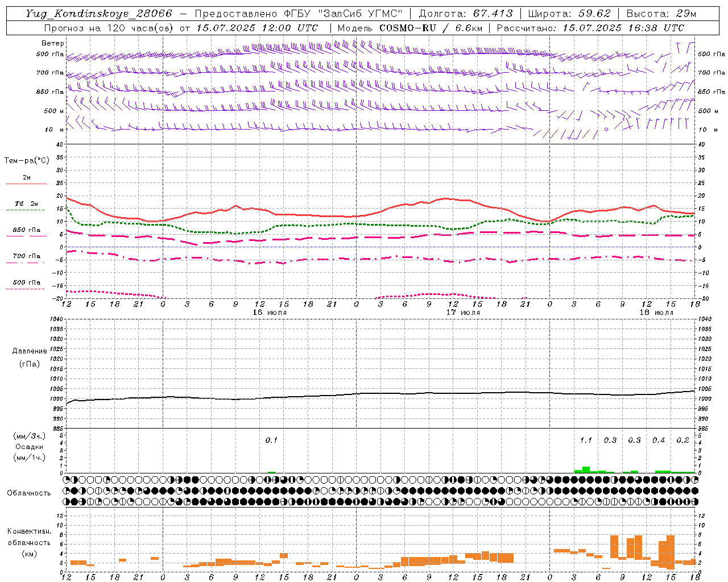Click the 16 июля date label
This screenshot has height=582, width=728.
tap(270, 313)
